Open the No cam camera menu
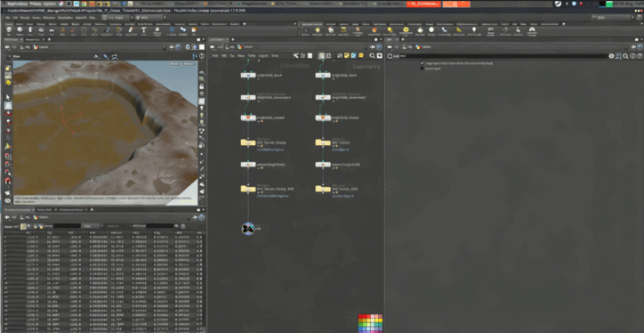Screen dimensions: 644x333 tap(189, 64)
